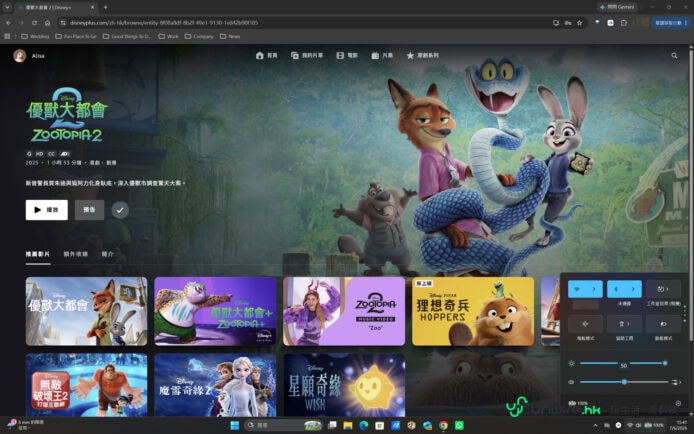Open a new browser tab with plus
Image resolution: width=694 pixels, height=434 pixels.
point(105,7)
